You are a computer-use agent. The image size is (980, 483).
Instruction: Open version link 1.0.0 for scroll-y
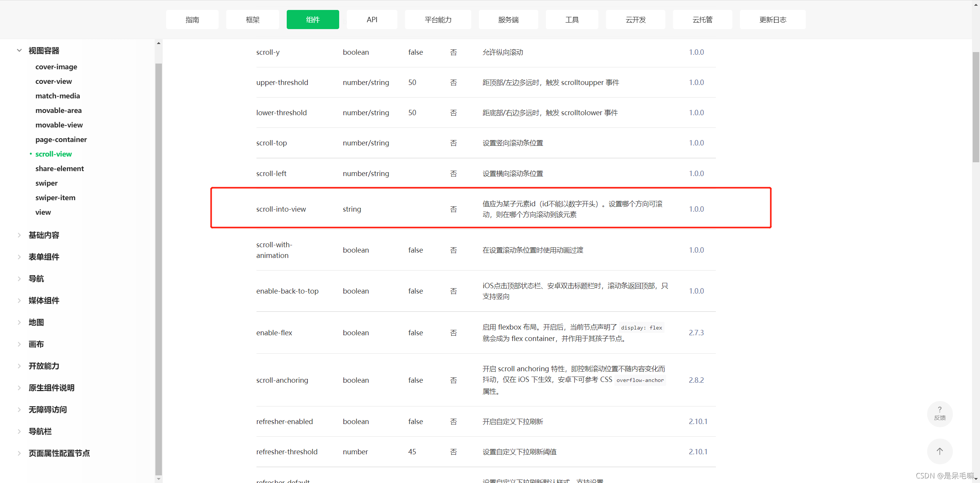click(x=696, y=52)
